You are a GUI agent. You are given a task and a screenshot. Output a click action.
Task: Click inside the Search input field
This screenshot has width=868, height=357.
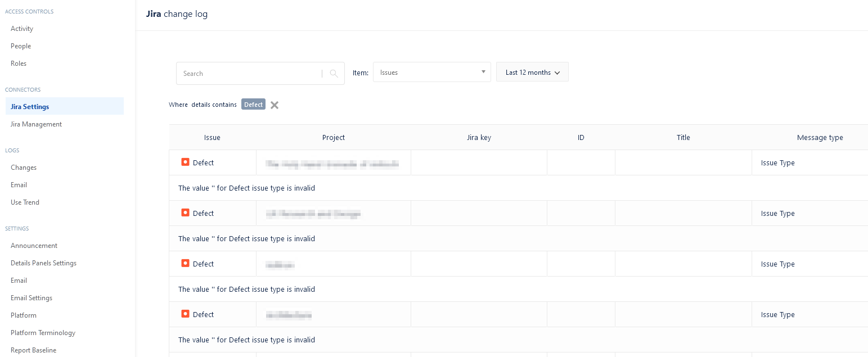point(248,73)
